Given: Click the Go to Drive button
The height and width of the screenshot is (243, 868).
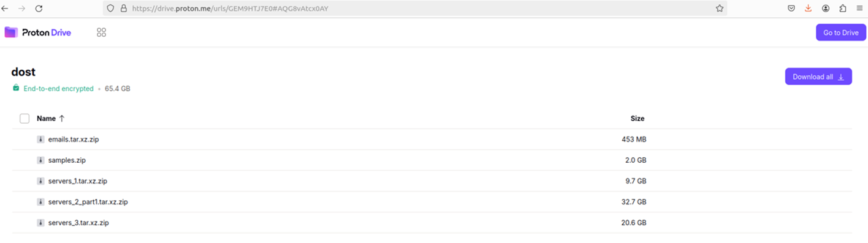Looking at the screenshot, I should pos(841,32).
